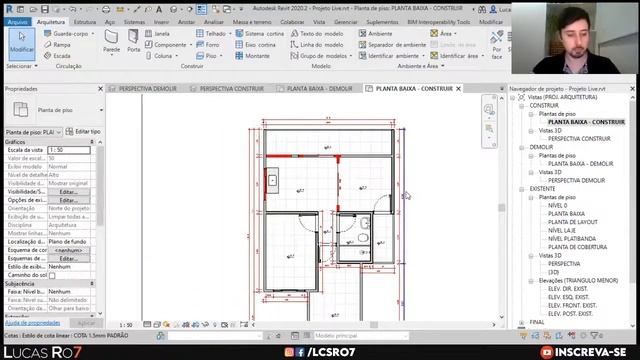This screenshot has width=640, height=360.
Task: Switch to the Anotar ribbon tab
Action: [186, 22]
